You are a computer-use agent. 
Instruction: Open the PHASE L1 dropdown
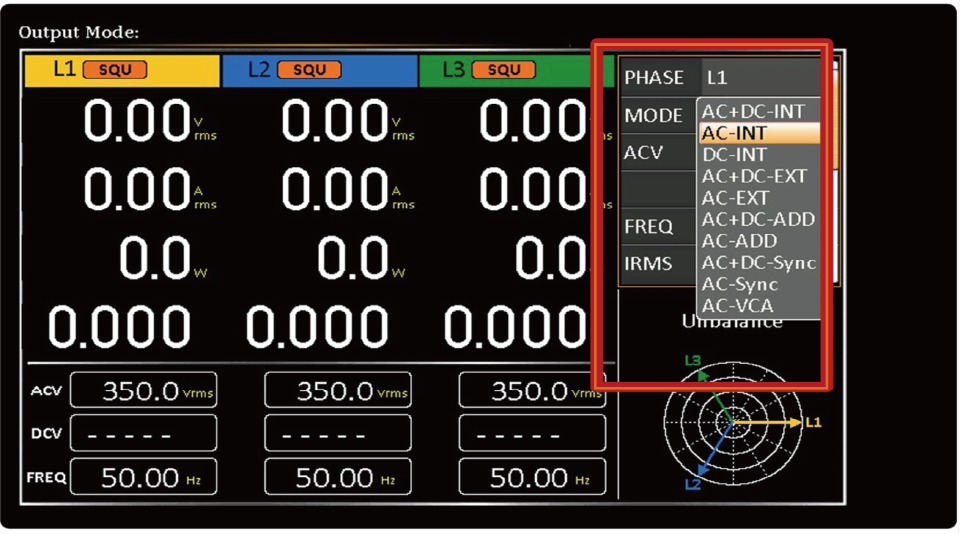(760, 77)
